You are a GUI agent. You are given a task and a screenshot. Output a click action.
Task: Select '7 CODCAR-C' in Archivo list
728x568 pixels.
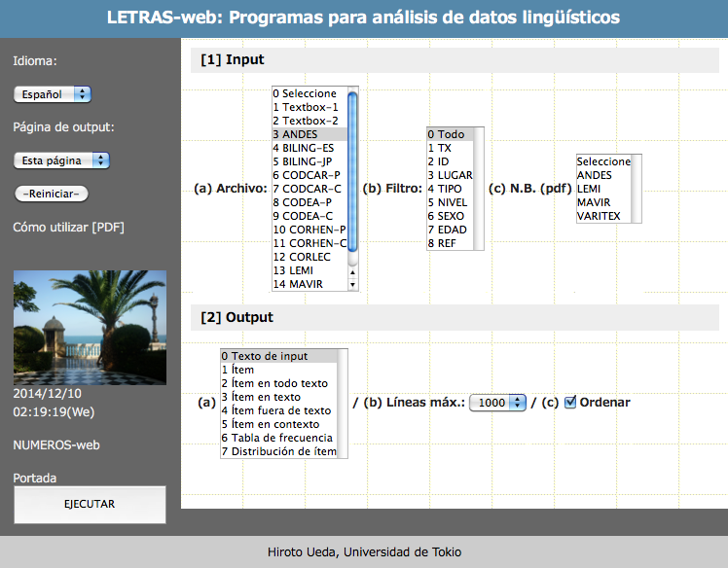pyautogui.click(x=309, y=189)
